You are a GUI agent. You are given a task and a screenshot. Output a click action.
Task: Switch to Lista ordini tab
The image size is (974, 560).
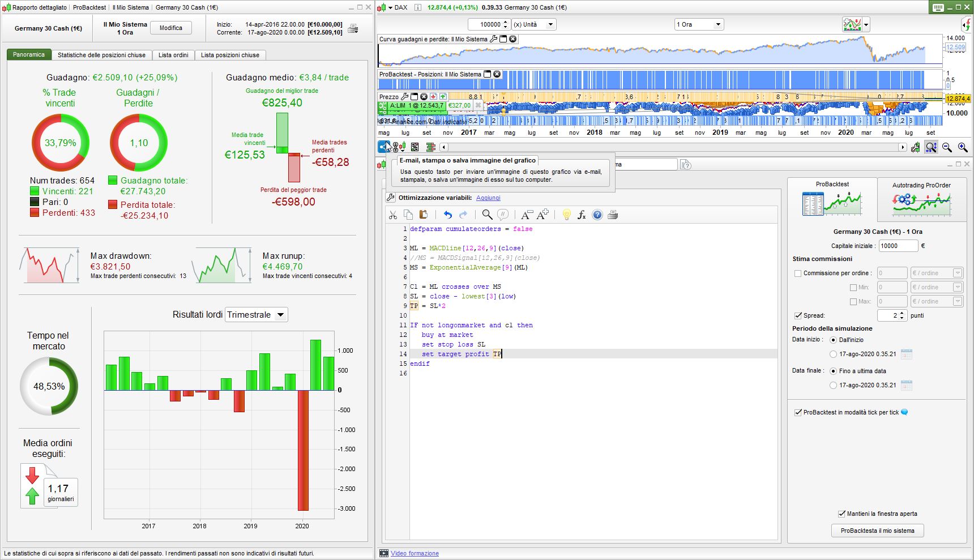click(x=173, y=55)
